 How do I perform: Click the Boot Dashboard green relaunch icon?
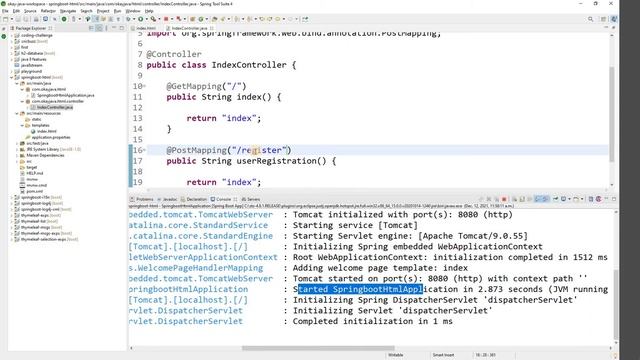[64, 19]
